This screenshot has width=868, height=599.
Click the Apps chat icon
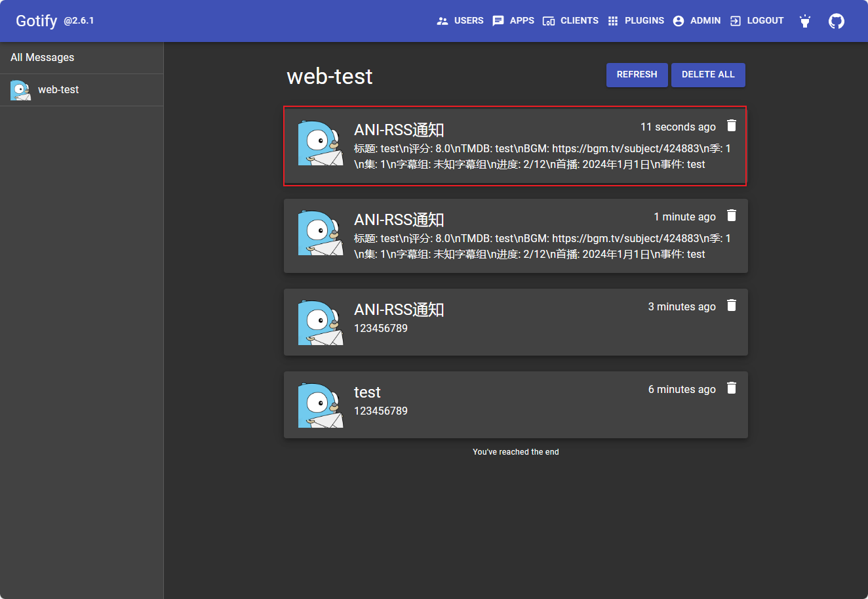click(x=498, y=21)
